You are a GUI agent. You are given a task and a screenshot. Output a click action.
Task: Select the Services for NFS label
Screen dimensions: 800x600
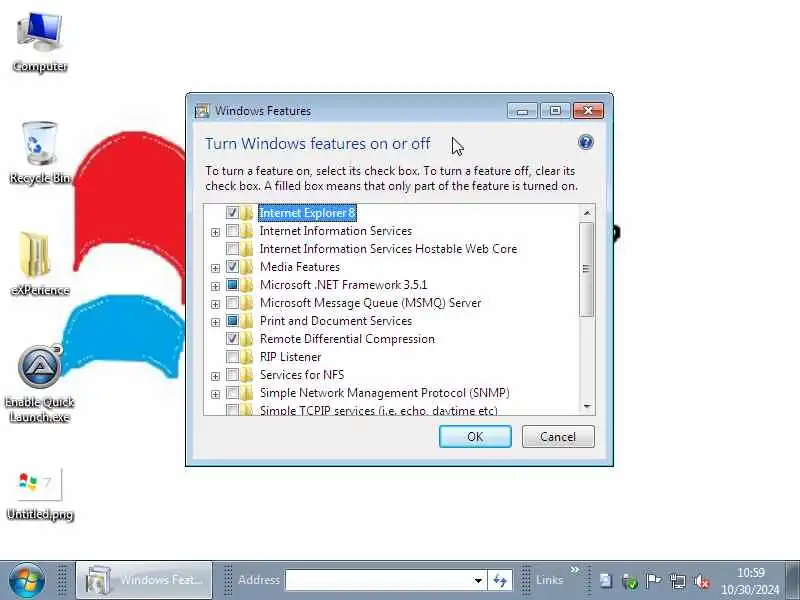pos(302,375)
